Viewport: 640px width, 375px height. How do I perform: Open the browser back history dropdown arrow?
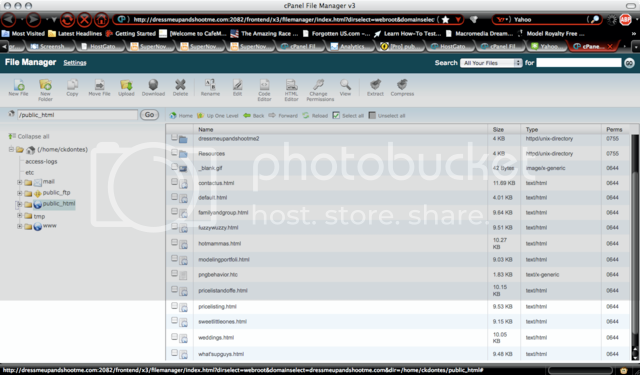pyautogui.click(x=54, y=19)
